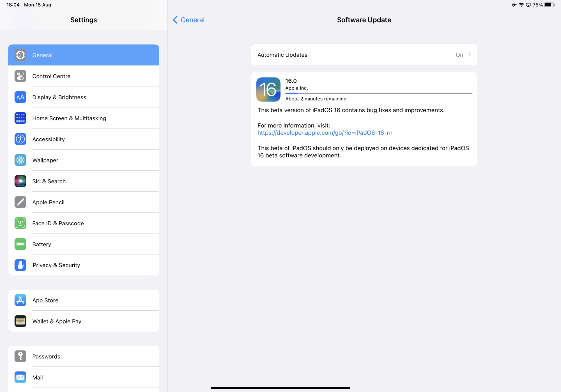Tap the Automatic Updates On value
Screen dimensions: 561x392
(x=459, y=55)
